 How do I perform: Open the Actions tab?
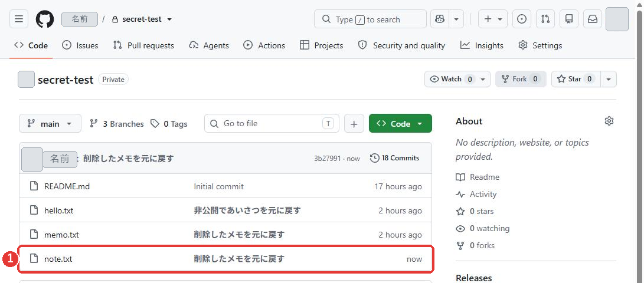(x=264, y=45)
